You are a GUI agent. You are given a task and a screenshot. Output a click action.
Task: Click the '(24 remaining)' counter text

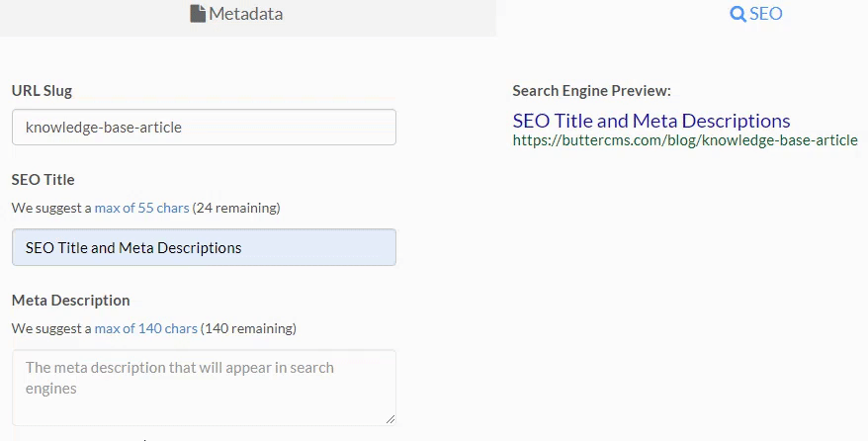[x=236, y=208]
